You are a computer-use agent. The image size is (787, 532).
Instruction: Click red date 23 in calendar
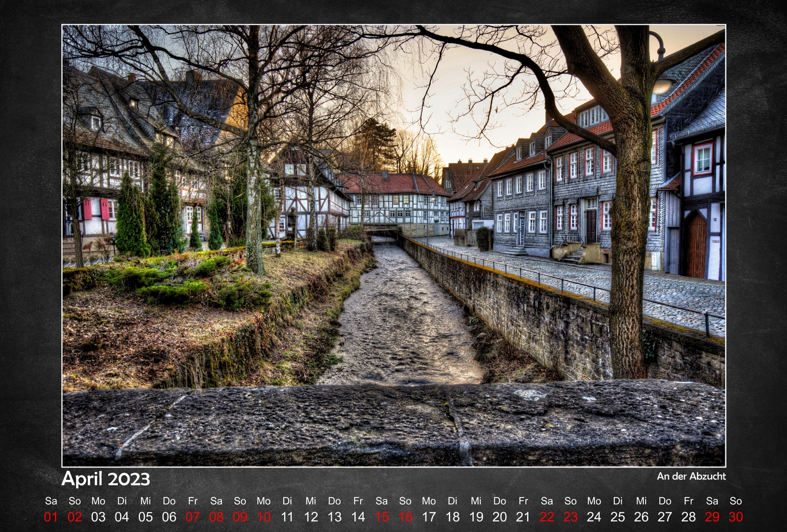tap(570, 517)
